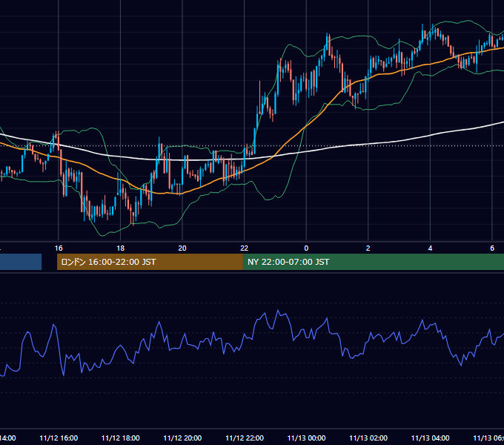Select the ロンドン 16:00-22:00 JST session bar
This screenshot has width=504, height=445.
click(x=150, y=262)
